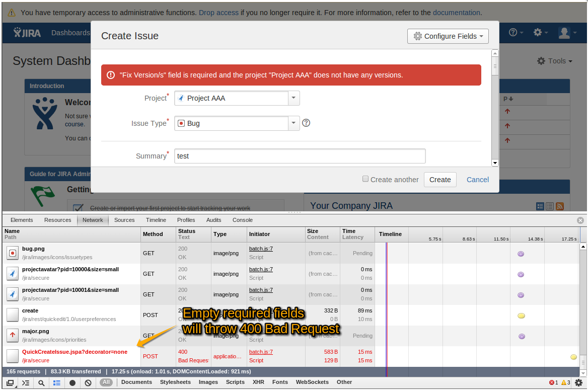Filter network by Fonts
This screenshot has width=588, height=391.
point(280,382)
